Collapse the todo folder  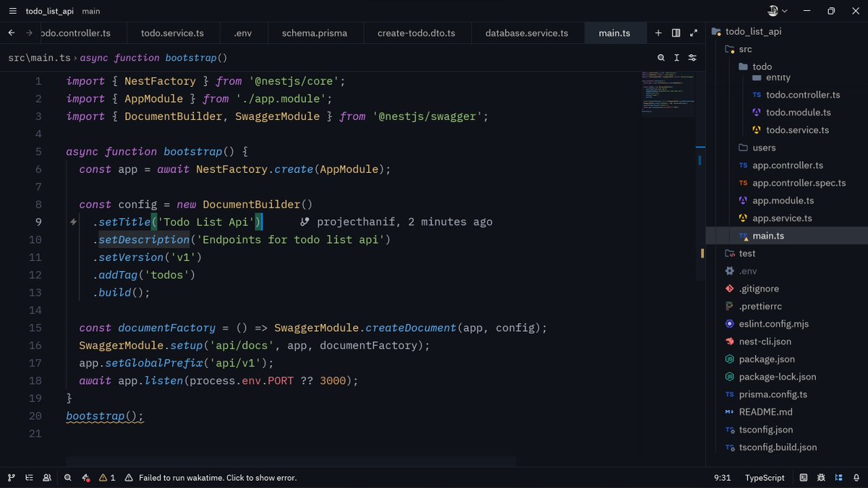point(787,67)
